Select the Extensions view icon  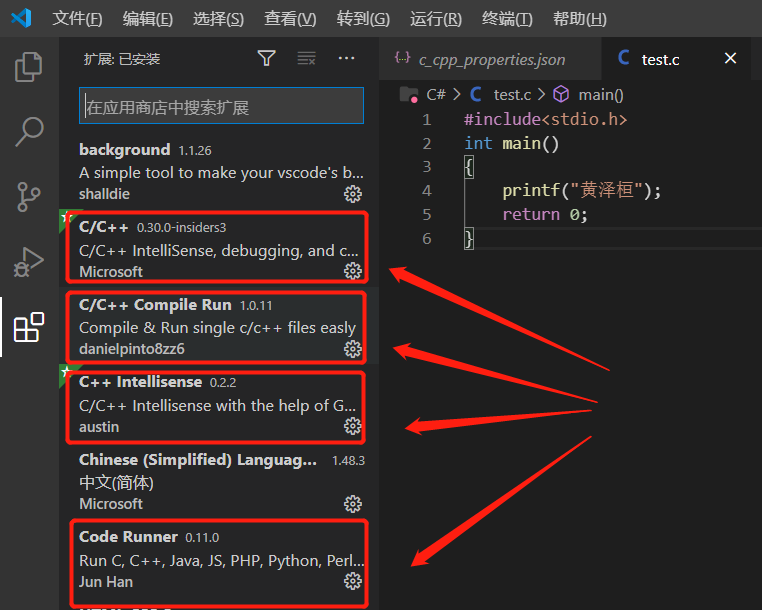29,327
